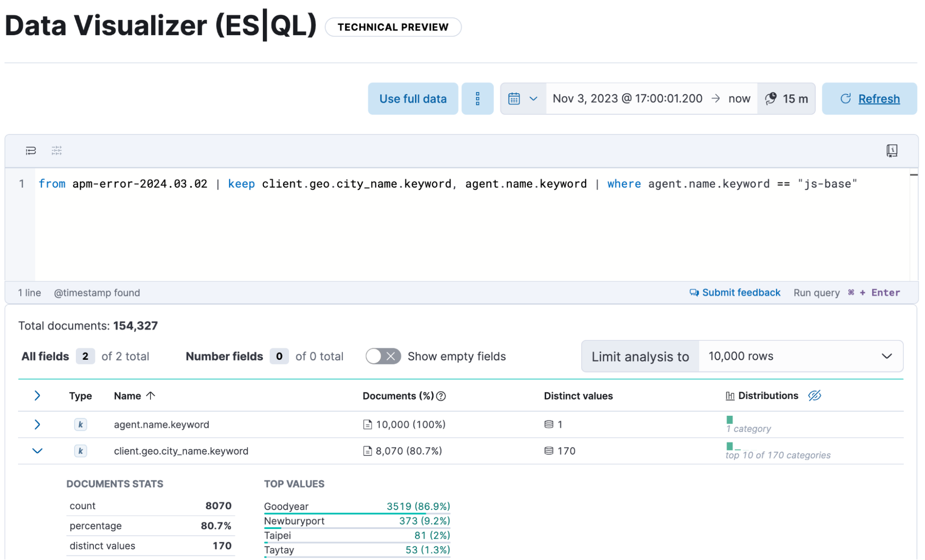Switch to the Number fields filter
This screenshot has width=925, height=560.
(x=224, y=356)
